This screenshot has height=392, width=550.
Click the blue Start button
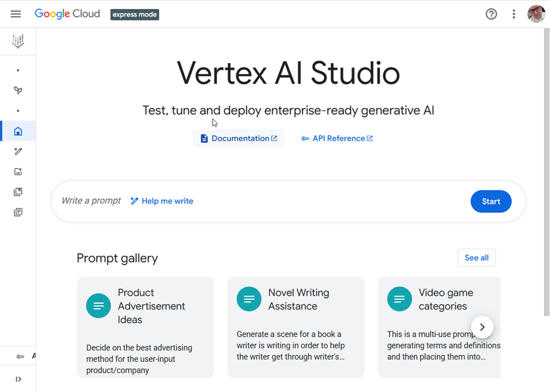pyautogui.click(x=491, y=201)
